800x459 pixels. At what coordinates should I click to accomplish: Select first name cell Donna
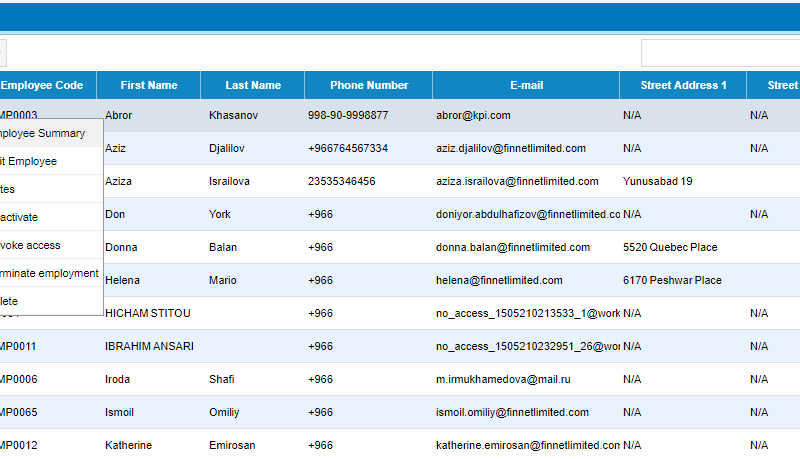[x=121, y=247]
